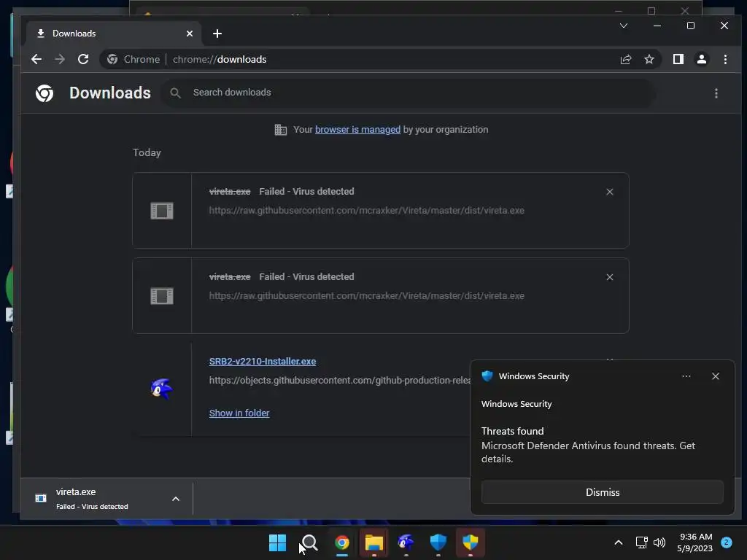Click the search magnifier icon in Downloads header

[175, 93]
